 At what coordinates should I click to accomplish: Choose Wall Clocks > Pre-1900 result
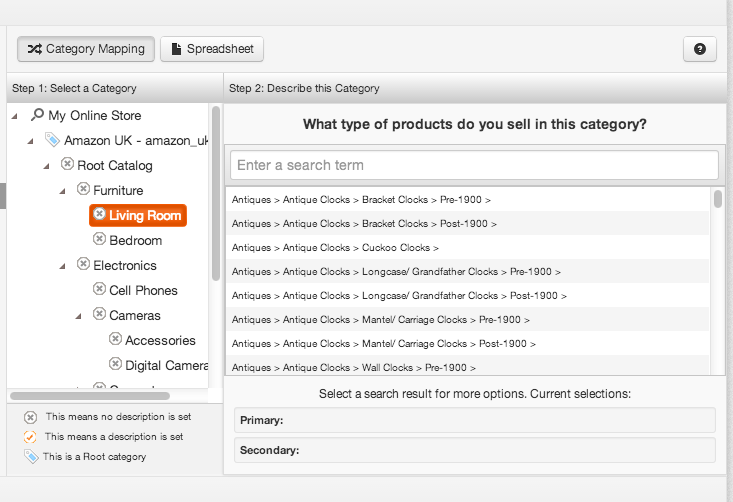click(467, 366)
